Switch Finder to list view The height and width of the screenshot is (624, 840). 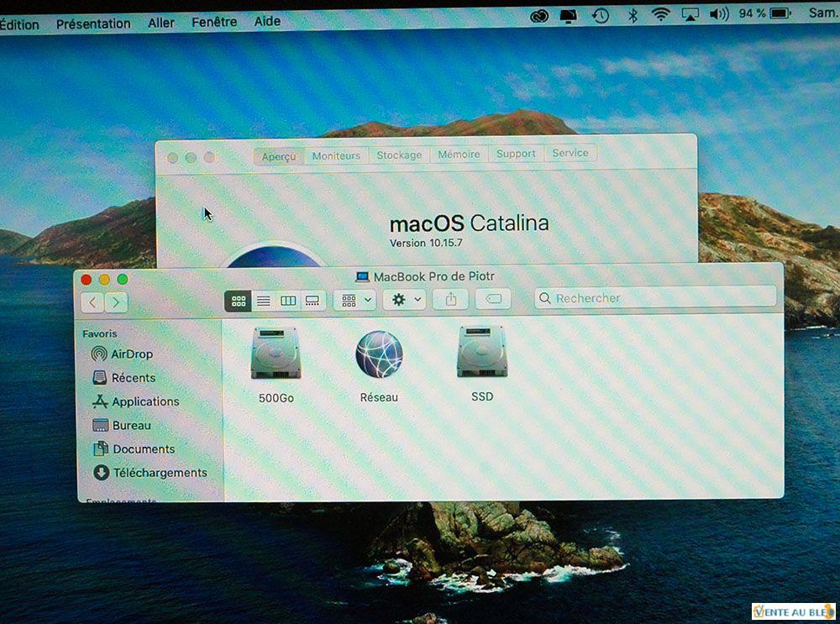point(263,301)
